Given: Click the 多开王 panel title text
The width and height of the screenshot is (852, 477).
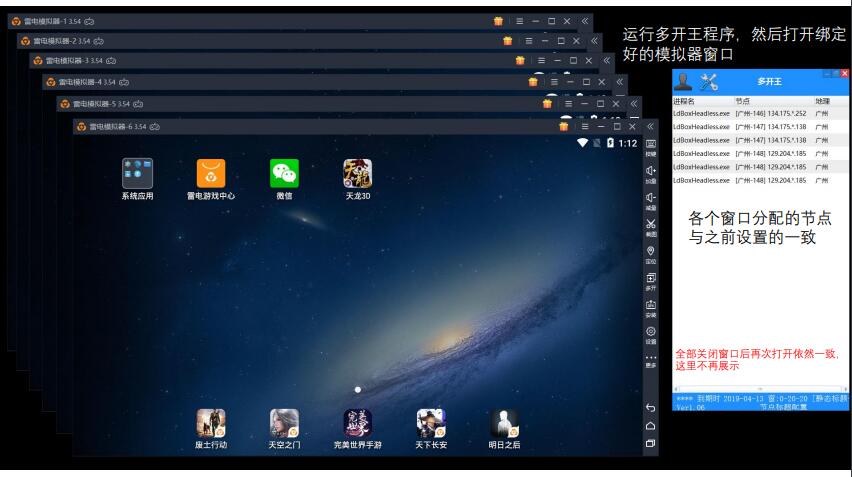Looking at the screenshot, I should pos(769,81).
